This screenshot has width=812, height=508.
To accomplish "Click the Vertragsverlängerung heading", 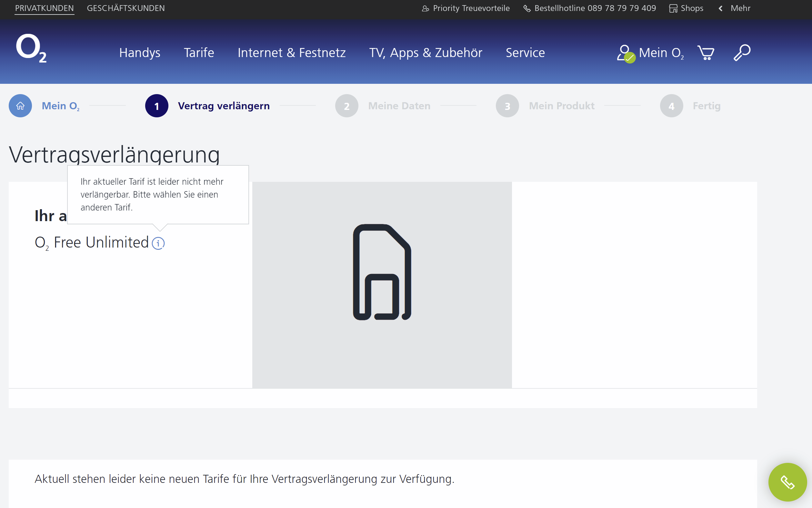I will [114, 154].
